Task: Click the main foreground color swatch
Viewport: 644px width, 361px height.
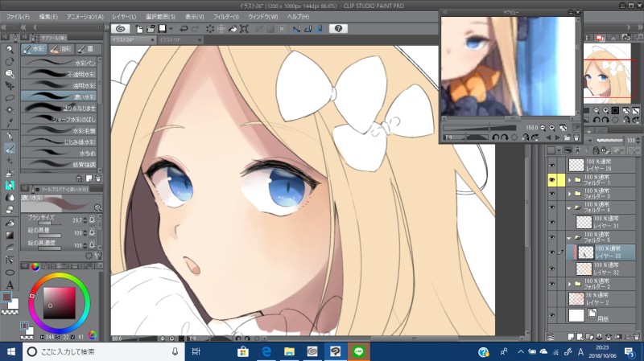Action: click(x=6, y=297)
